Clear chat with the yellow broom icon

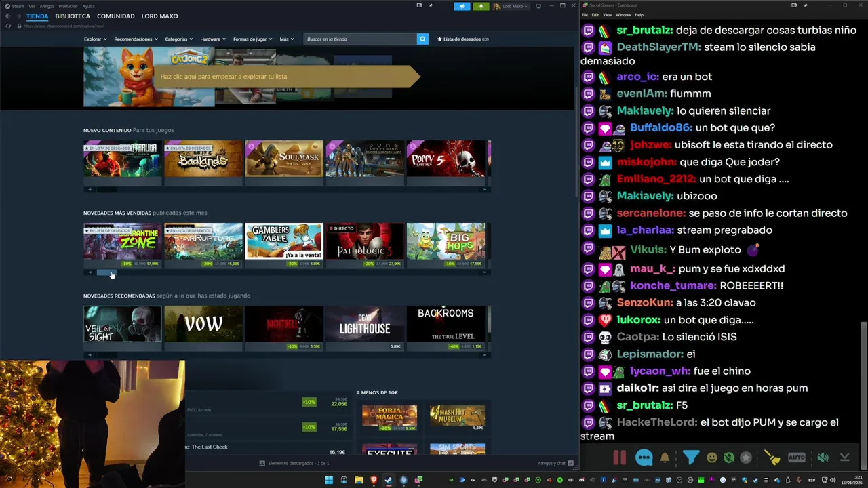tap(772, 457)
